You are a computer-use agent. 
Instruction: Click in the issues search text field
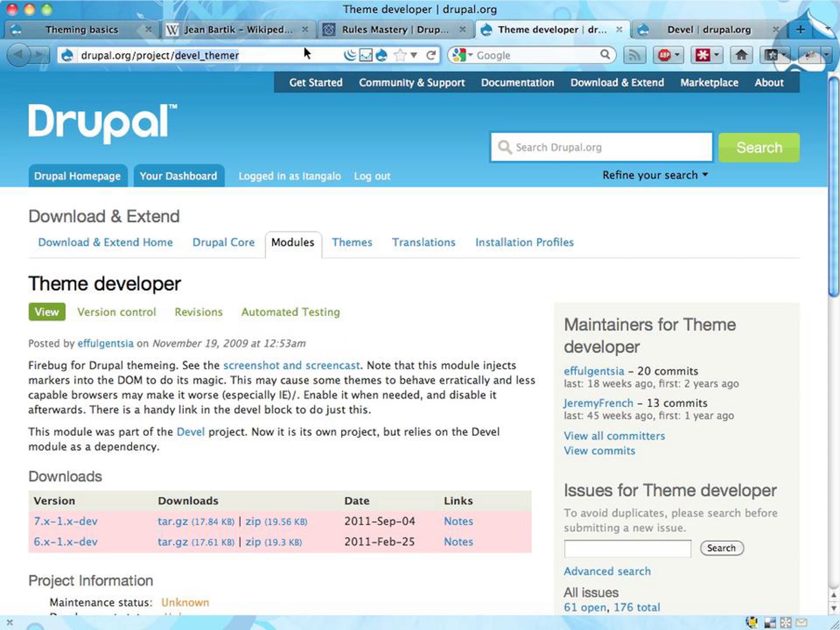pos(627,548)
